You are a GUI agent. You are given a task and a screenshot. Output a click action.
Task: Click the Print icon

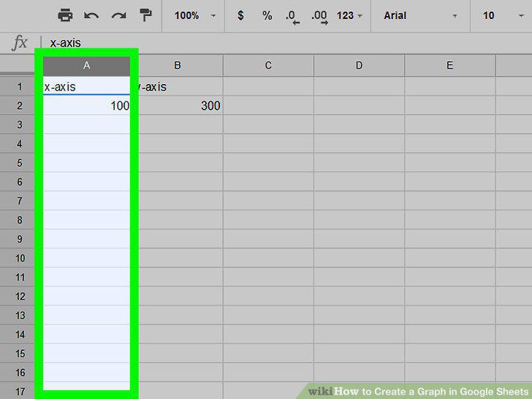65,15
